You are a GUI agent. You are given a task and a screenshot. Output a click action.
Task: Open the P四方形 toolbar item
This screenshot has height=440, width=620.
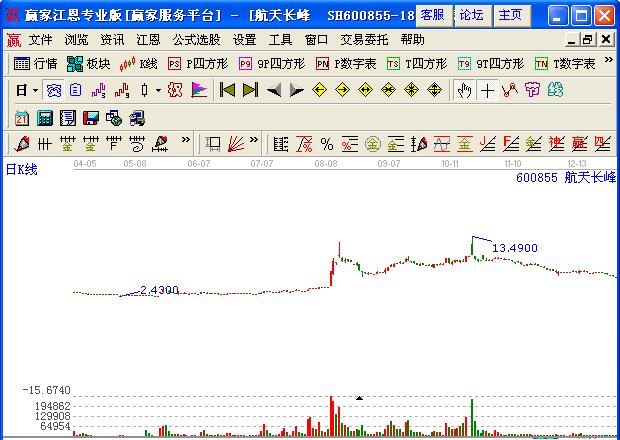pos(197,63)
